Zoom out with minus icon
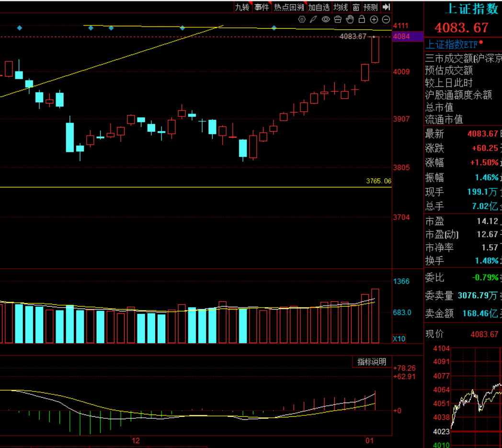This screenshot has height=448, width=502. pos(386,19)
